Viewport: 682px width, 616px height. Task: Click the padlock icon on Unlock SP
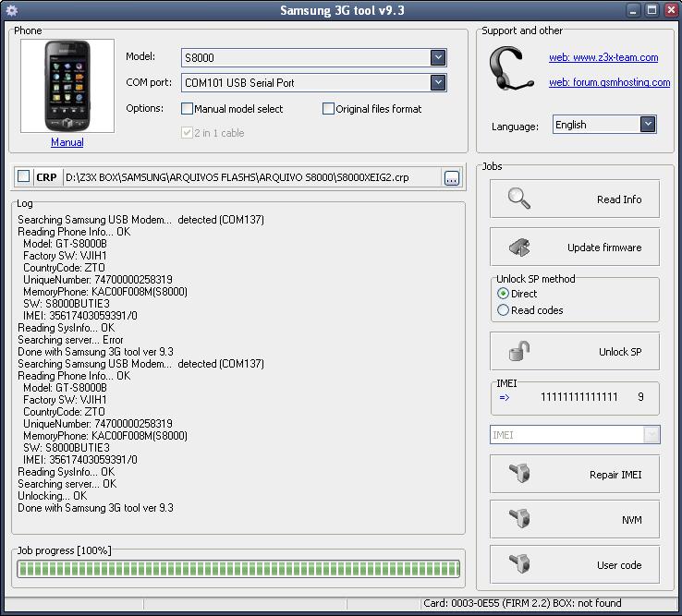(519, 351)
